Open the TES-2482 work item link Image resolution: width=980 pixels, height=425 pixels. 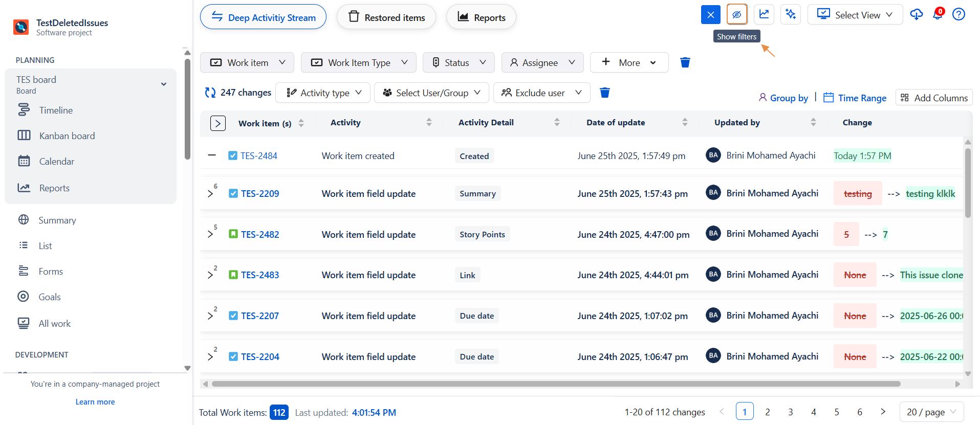click(x=260, y=235)
